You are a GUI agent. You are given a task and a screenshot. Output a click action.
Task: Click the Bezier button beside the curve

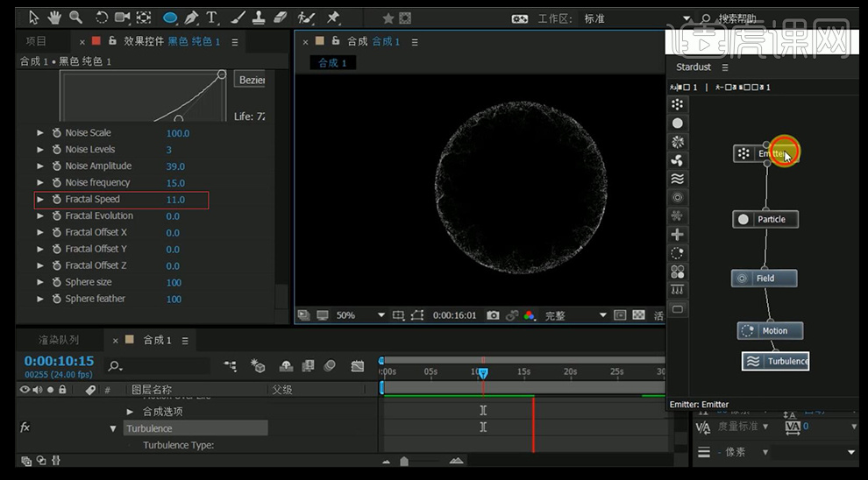point(251,80)
